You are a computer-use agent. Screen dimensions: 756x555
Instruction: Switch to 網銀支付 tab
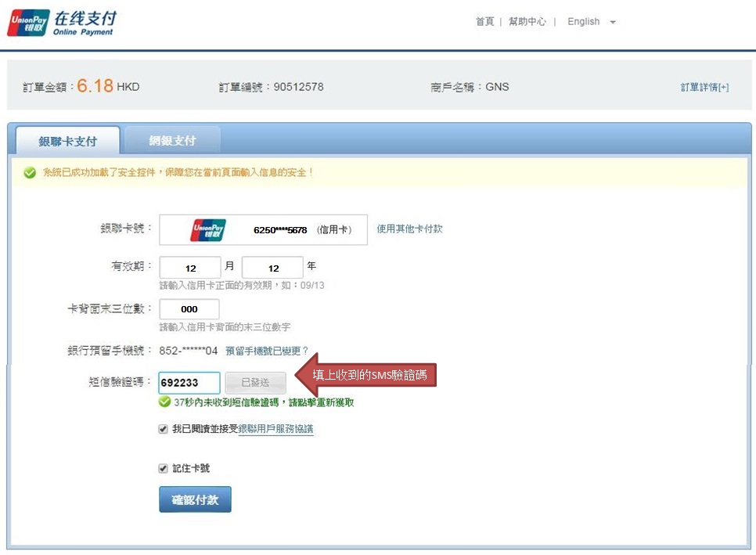[172, 140]
